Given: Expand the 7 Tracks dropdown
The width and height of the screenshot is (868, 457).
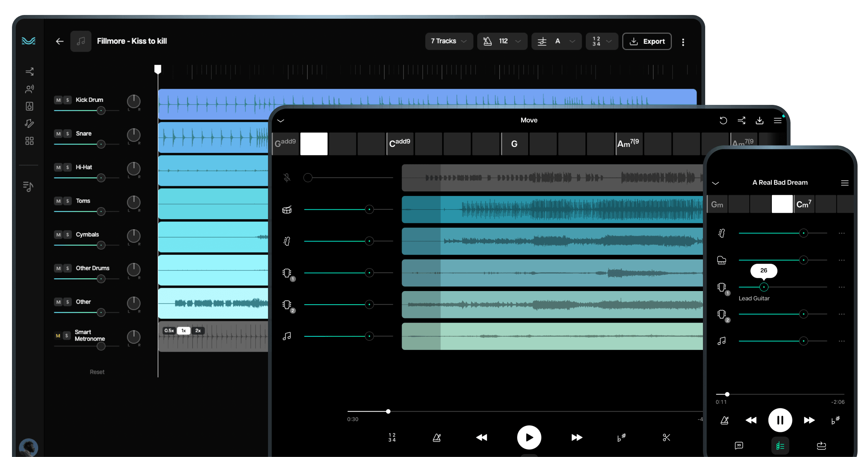Looking at the screenshot, I should point(449,41).
